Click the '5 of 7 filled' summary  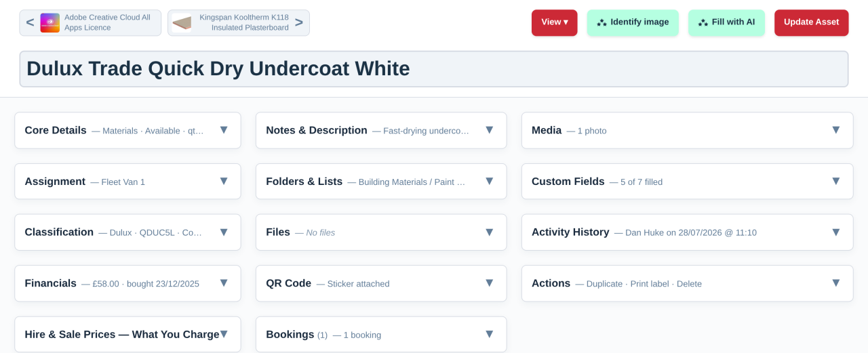pyautogui.click(x=642, y=182)
